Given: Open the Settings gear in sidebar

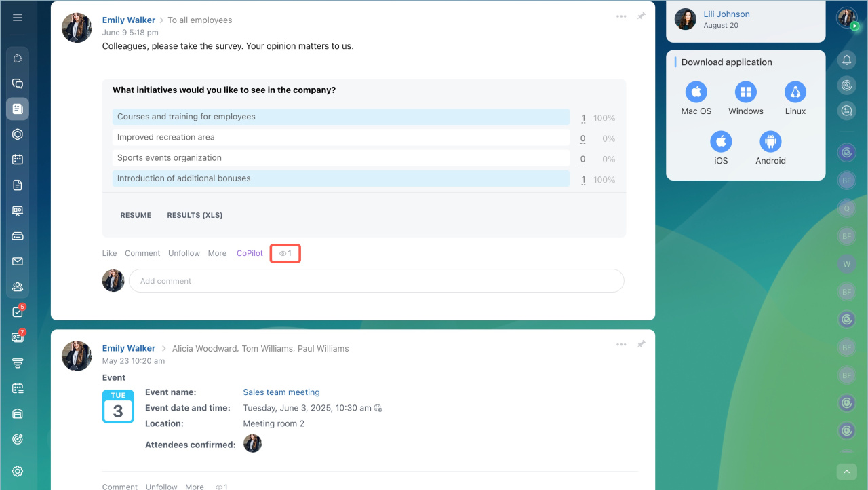Looking at the screenshot, I should point(18,471).
